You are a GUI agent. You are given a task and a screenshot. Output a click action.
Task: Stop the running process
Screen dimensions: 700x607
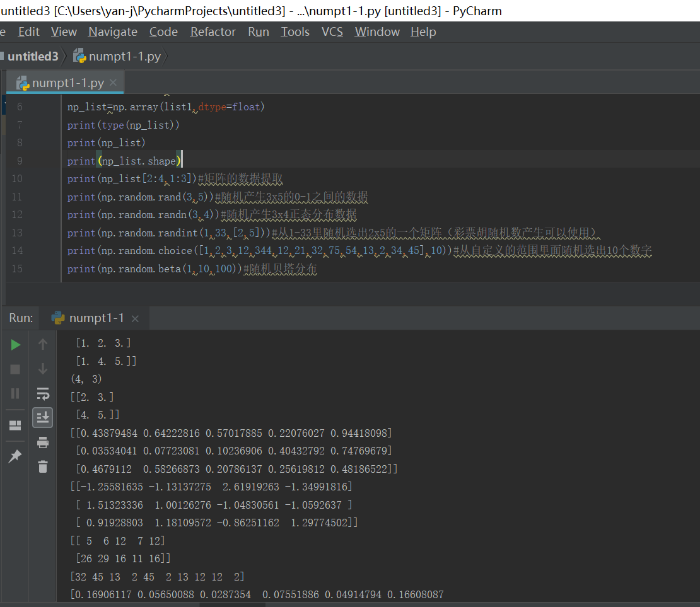[15, 368]
